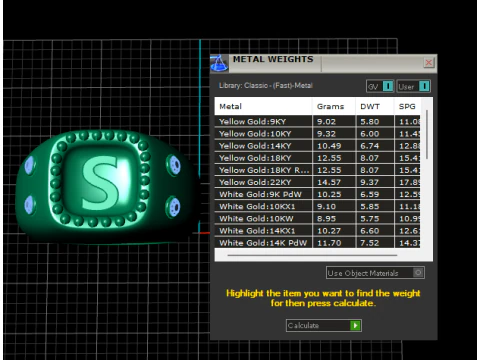Screen dimensions: 480x360
Task: Click the horizontal scrollbar under metals table
Action: pos(312,255)
